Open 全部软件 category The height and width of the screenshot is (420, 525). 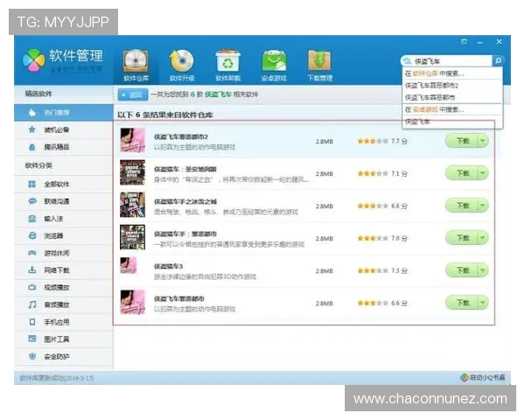pos(64,184)
